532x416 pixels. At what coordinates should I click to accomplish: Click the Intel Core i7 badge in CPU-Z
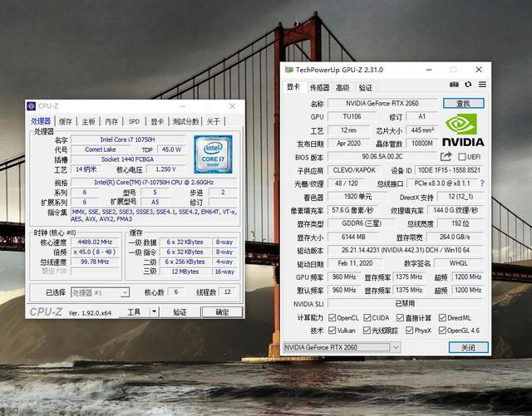[x=213, y=154]
